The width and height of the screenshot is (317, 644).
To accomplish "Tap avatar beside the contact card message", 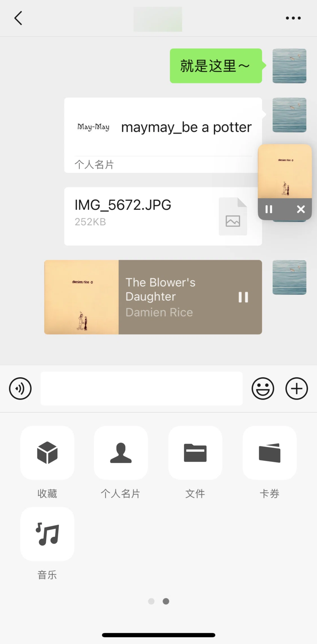I will tap(289, 115).
